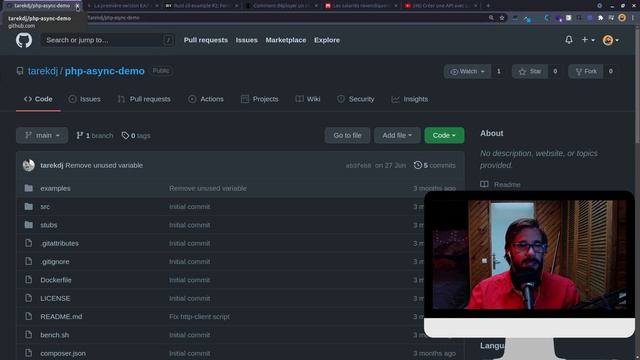
Task: Open the .gitignore file
Action: 55,262
